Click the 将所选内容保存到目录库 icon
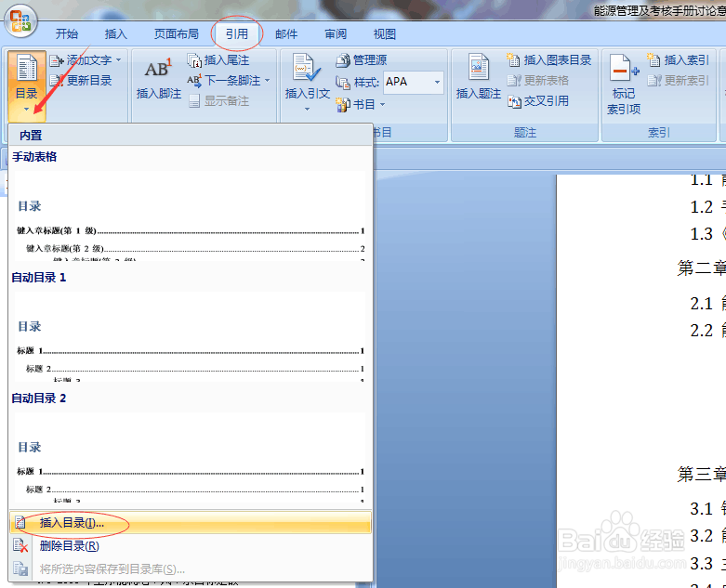 point(20,568)
